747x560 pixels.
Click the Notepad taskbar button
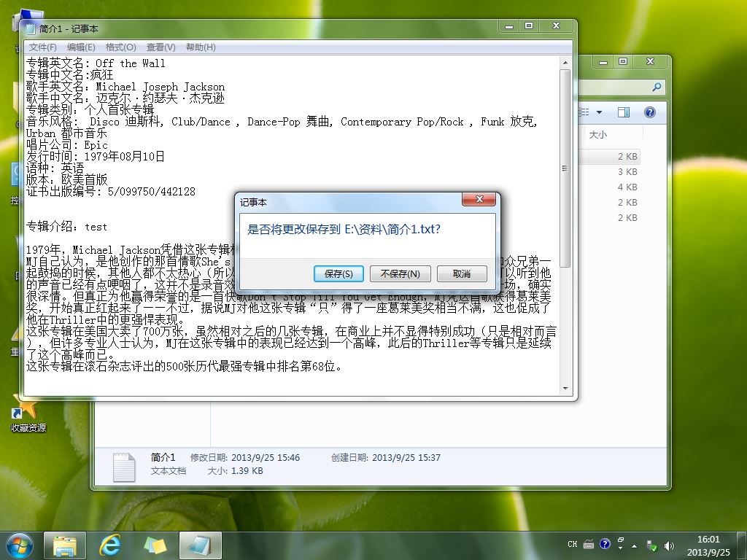click(x=201, y=545)
